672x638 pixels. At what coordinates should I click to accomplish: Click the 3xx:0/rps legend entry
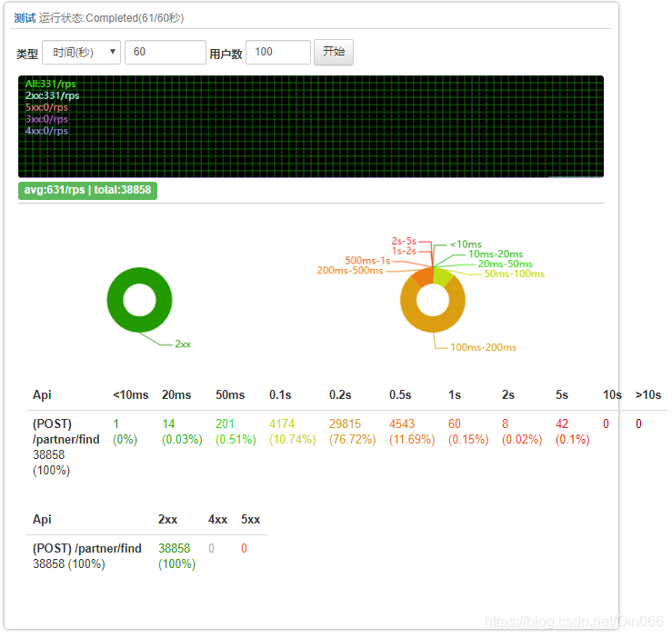pos(46,119)
